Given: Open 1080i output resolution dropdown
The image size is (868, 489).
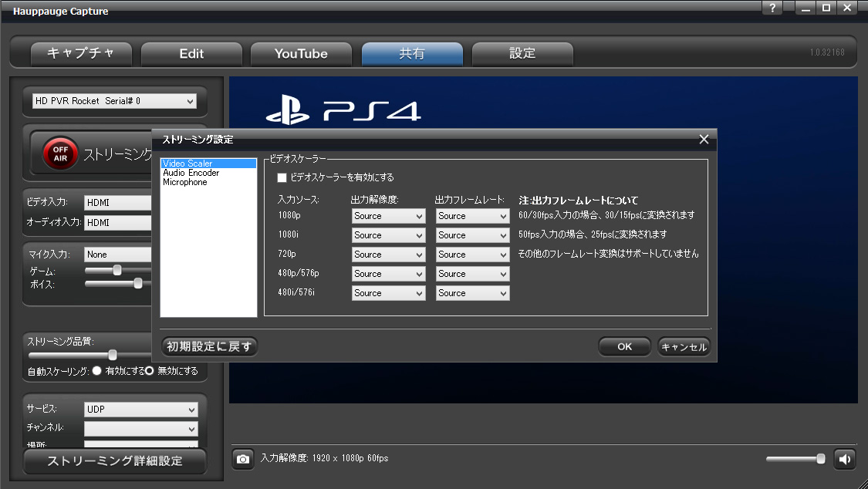Looking at the screenshot, I should point(388,236).
